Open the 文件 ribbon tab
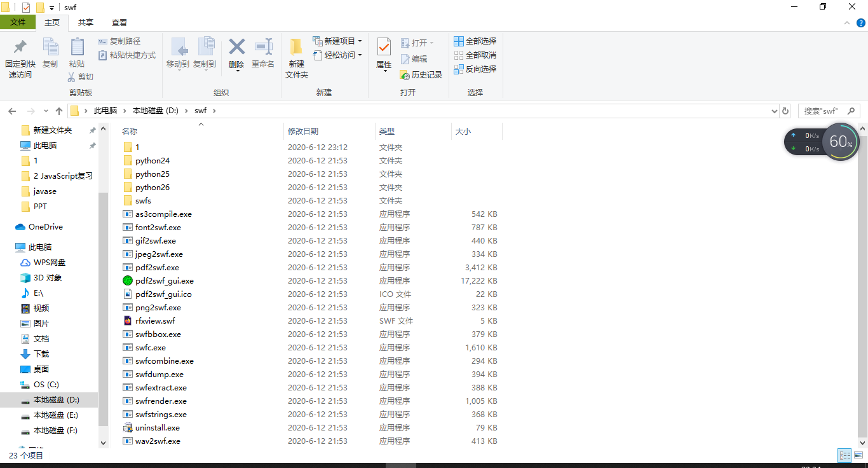 click(18, 23)
